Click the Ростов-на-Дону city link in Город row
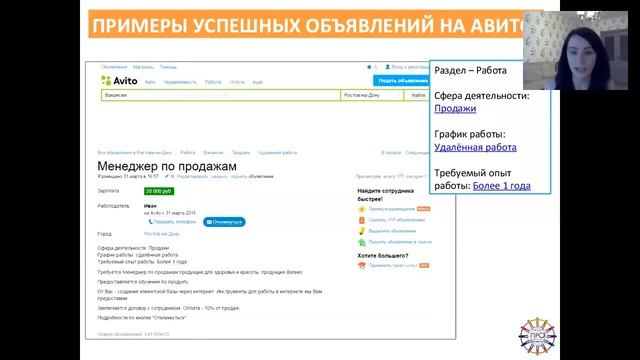 pos(162,234)
